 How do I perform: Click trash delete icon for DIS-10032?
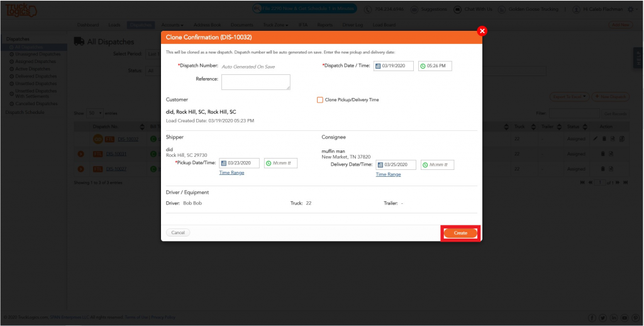[x=604, y=139]
